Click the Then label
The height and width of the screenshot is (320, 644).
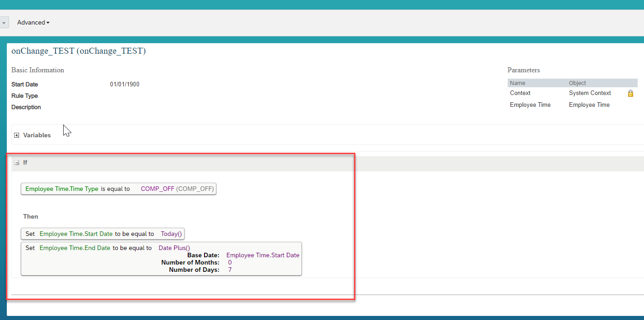pos(31,216)
